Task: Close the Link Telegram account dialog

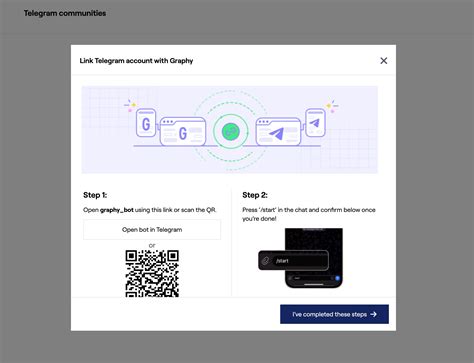Action: click(384, 61)
